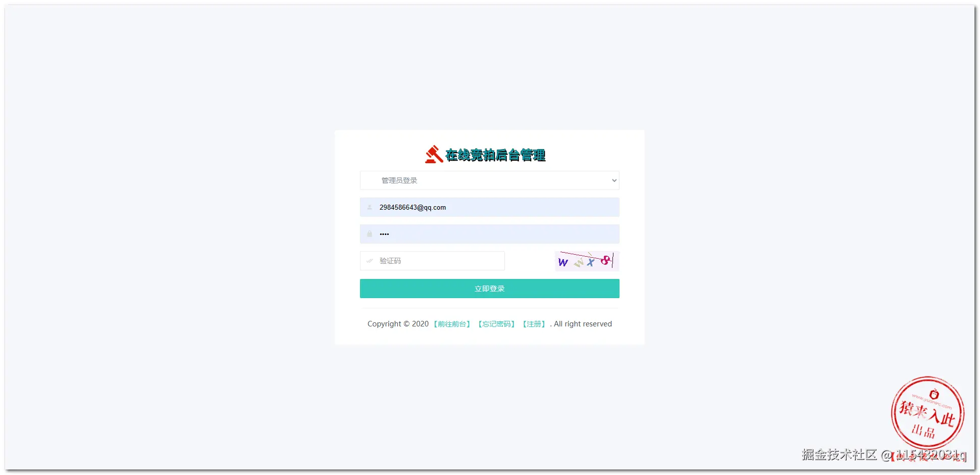The height and width of the screenshot is (475, 980).
Task: Click the lock icon in password field
Action: (370, 234)
